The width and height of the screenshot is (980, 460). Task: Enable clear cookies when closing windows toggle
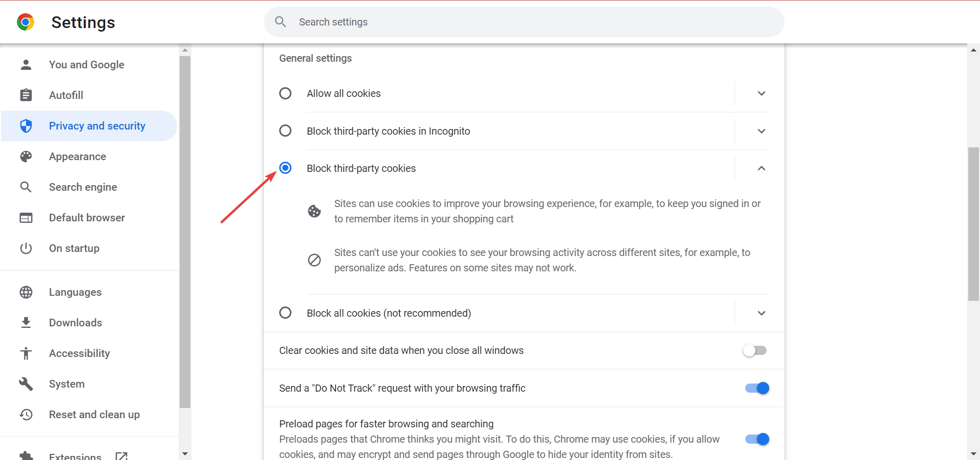pos(755,350)
